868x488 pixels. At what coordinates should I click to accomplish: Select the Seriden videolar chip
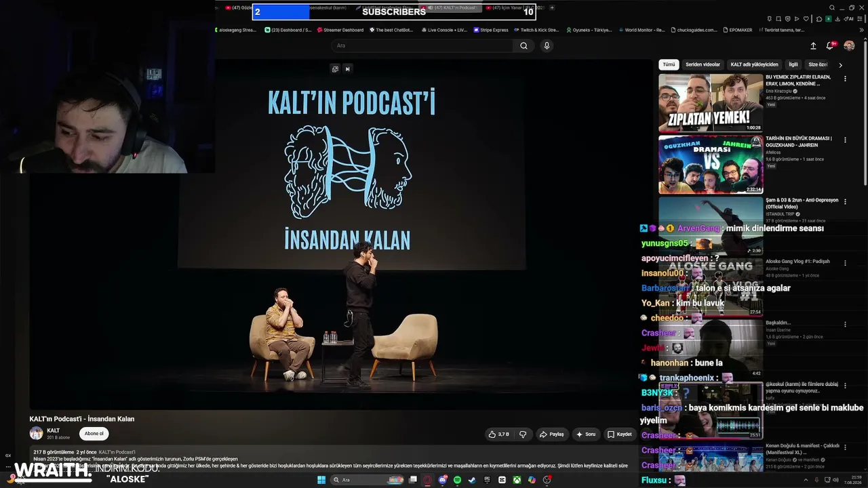pos(703,64)
